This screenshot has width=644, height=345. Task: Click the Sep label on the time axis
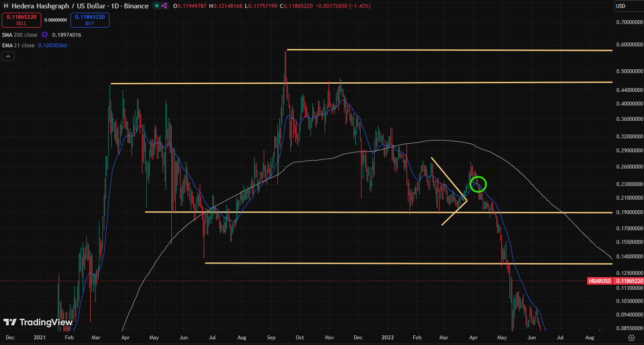271,337
